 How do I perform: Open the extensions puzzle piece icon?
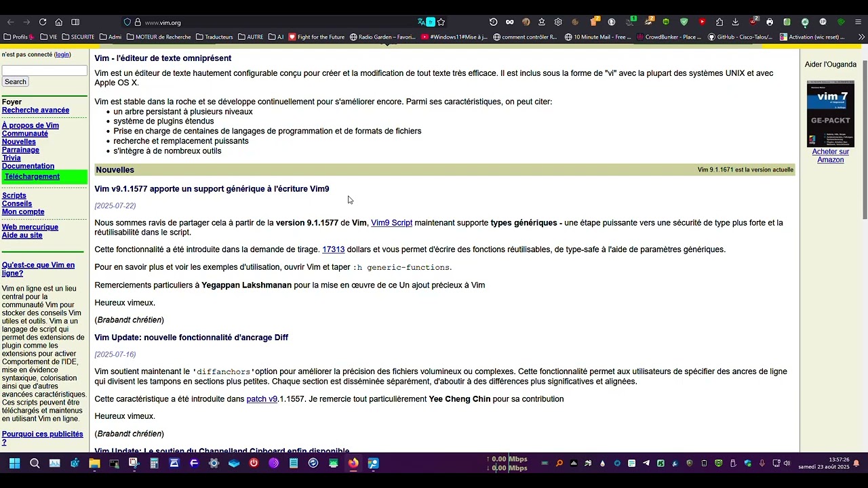pyautogui.click(x=719, y=22)
